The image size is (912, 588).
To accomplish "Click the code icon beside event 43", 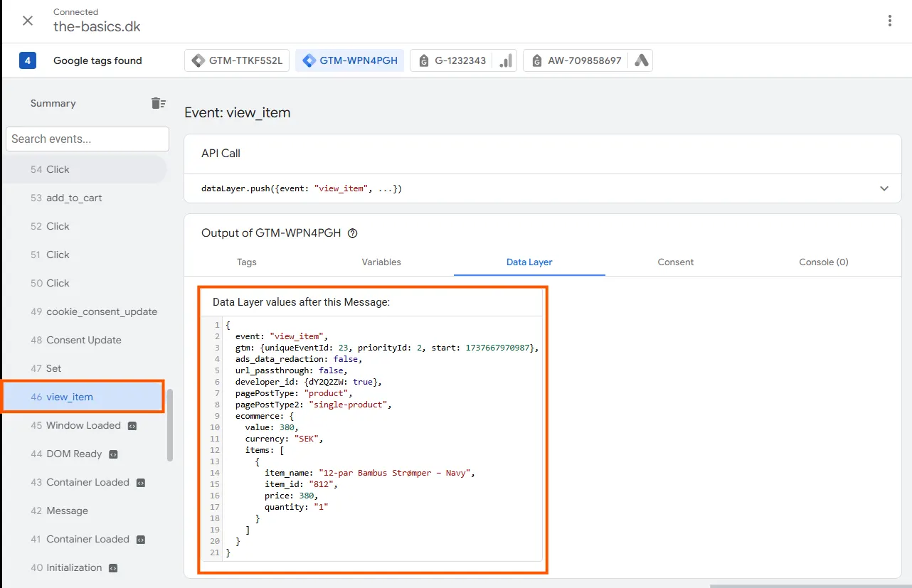I will click(141, 483).
